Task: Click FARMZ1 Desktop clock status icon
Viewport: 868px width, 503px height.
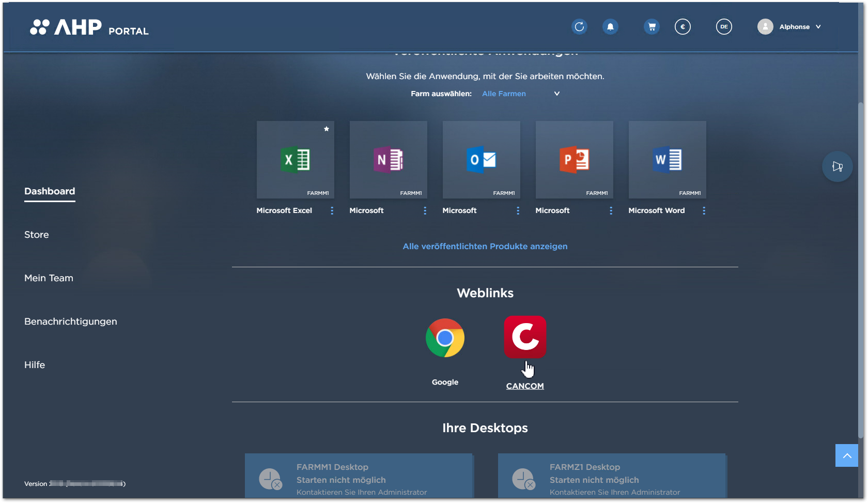Action: click(x=523, y=479)
